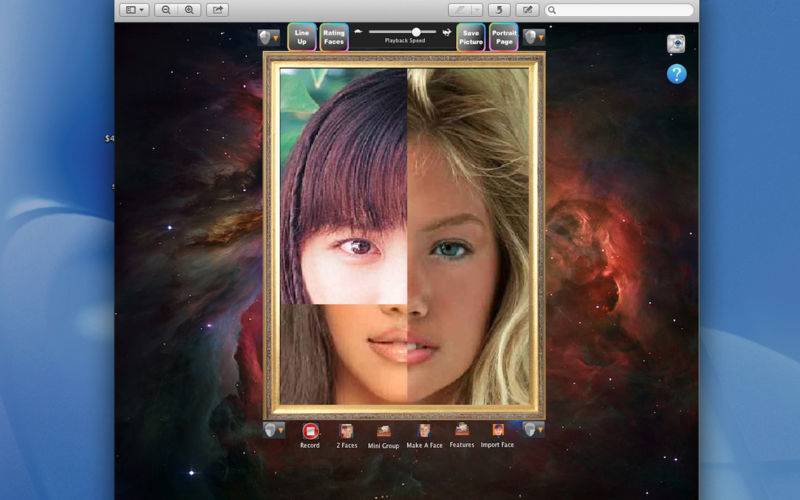Zoom in with the plus magnifier
This screenshot has width=800, height=500.
[189, 10]
